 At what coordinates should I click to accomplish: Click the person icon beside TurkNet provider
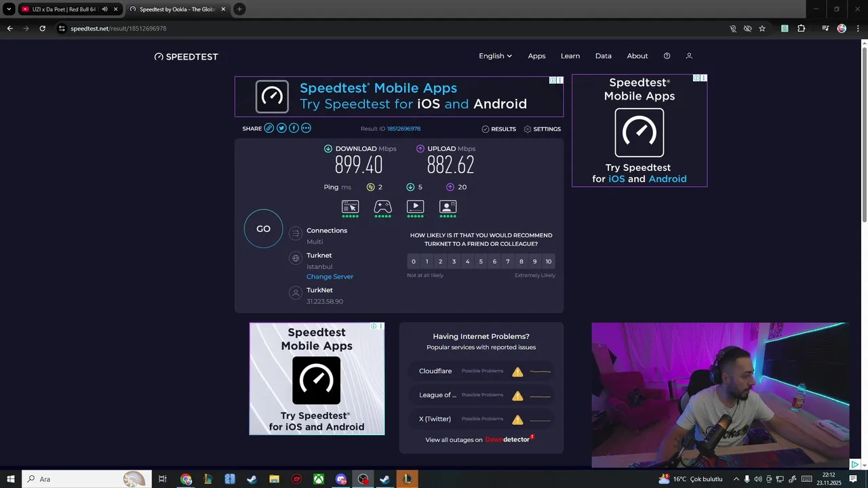click(295, 293)
